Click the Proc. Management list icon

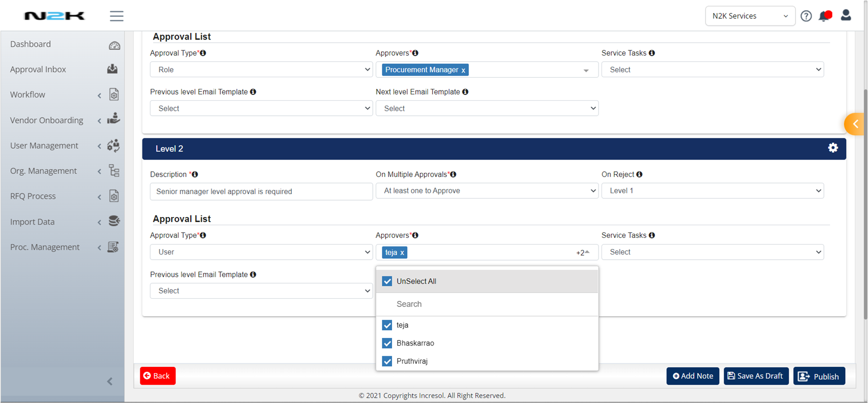(x=113, y=247)
